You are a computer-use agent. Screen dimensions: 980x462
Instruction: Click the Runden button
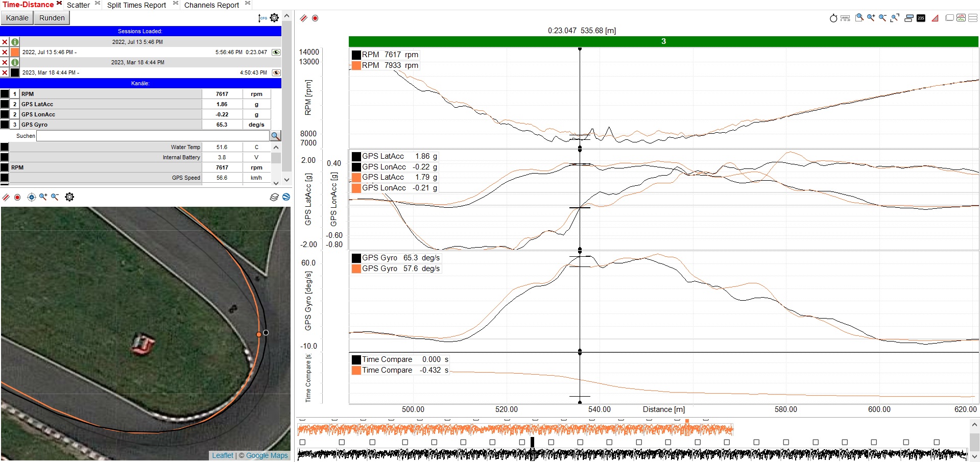[x=52, y=18]
